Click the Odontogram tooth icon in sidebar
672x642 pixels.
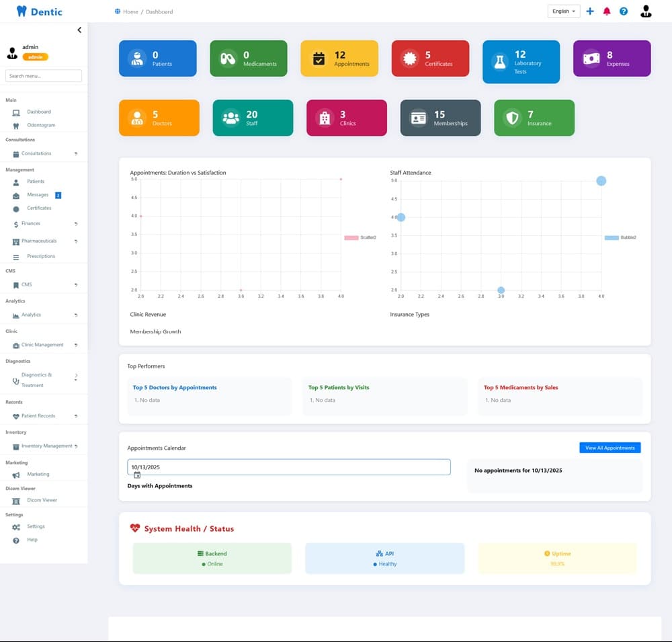coord(16,126)
